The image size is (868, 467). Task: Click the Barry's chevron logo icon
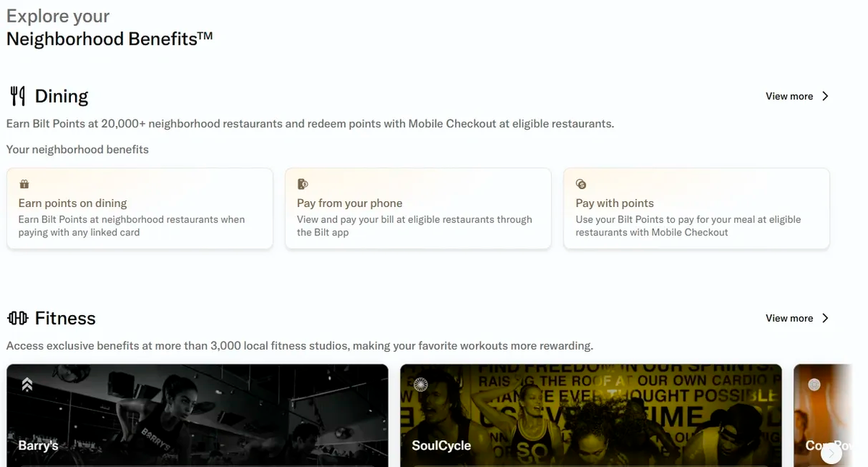pos(27,384)
